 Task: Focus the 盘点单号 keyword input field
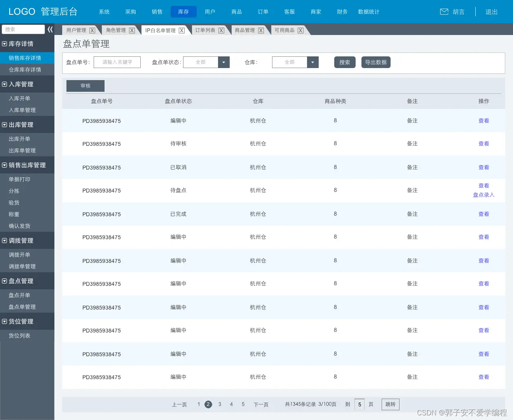(117, 62)
